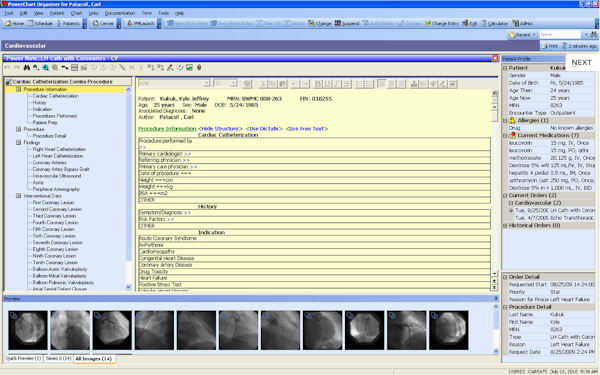Open the Home toolbar button

pyautogui.click(x=15, y=24)
